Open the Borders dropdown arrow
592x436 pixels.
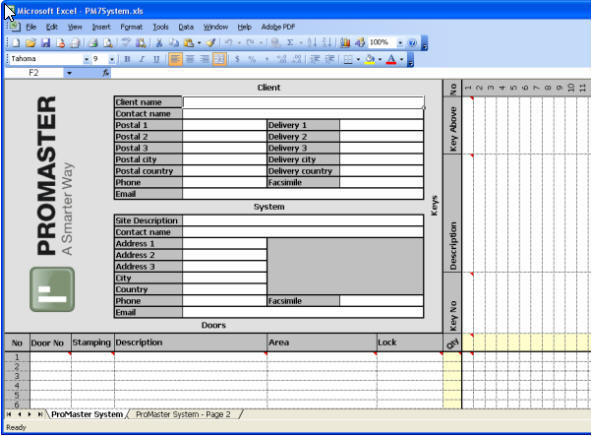(x=358, y=59)
